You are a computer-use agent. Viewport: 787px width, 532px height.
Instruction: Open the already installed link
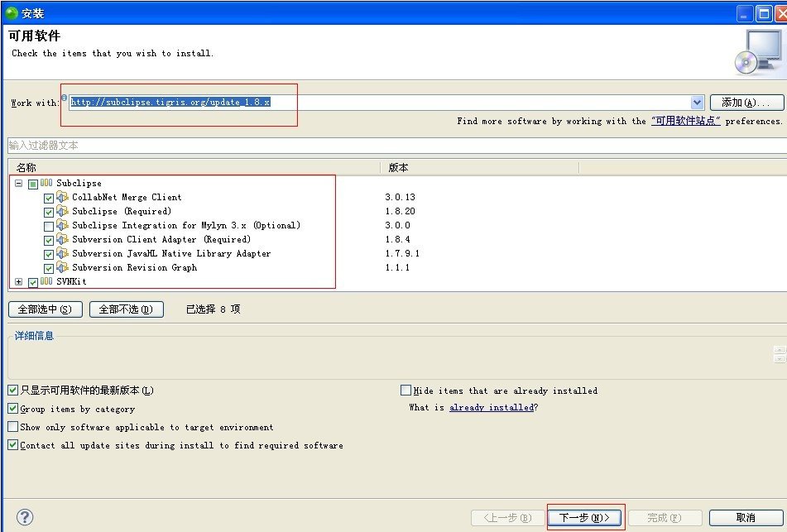(492, 407)
